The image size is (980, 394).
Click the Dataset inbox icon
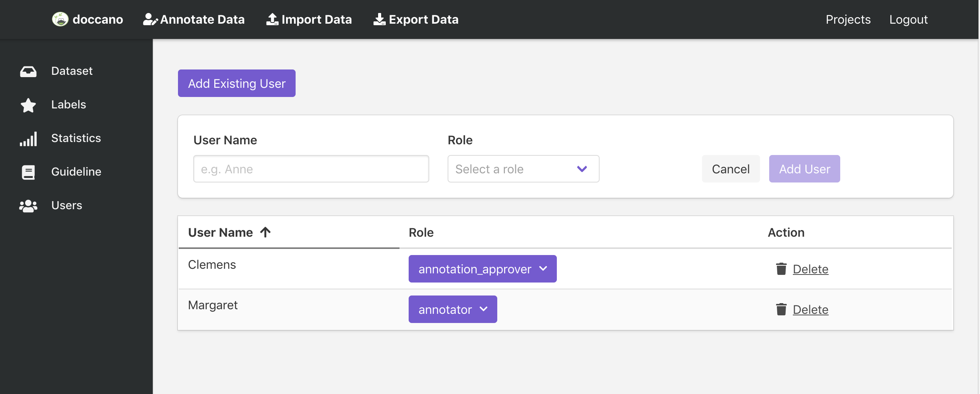28,71
